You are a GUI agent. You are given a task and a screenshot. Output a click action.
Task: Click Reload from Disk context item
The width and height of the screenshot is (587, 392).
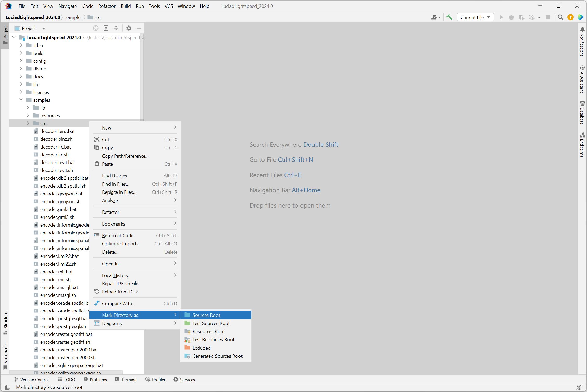tap(135, 292)
